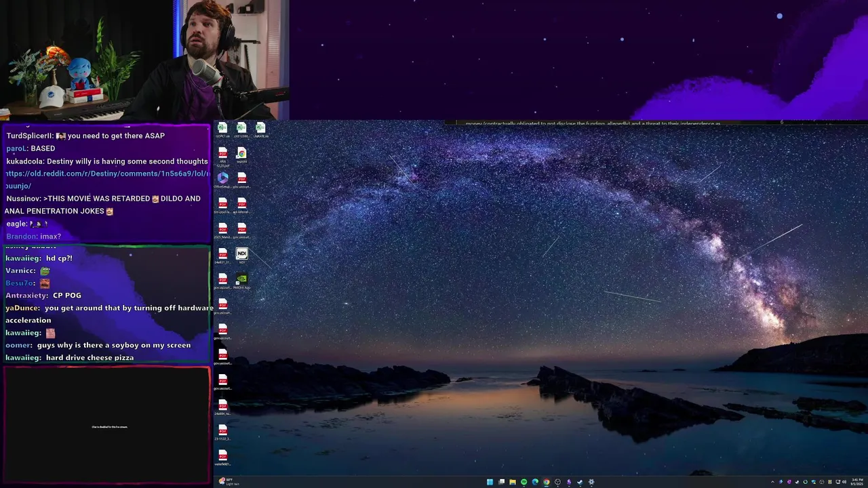The width and height of the screenshot is (868, 488).
Task: Open the old.reddit.com Destiny link in chat
Action: 107,180
